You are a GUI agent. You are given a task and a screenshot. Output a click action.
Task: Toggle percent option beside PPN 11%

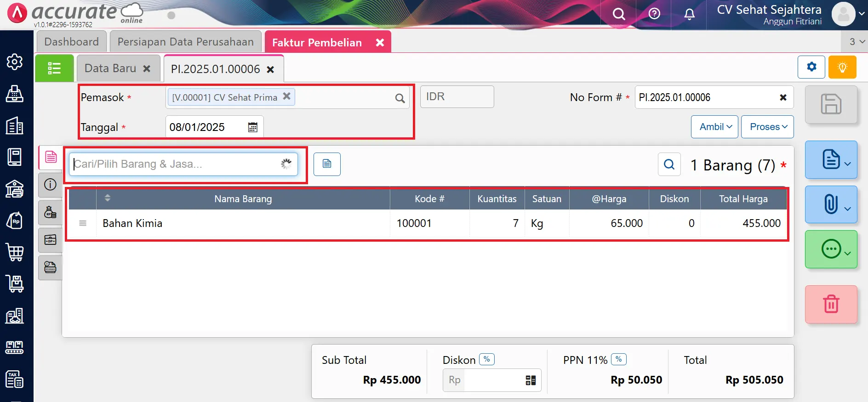[618, 359]
